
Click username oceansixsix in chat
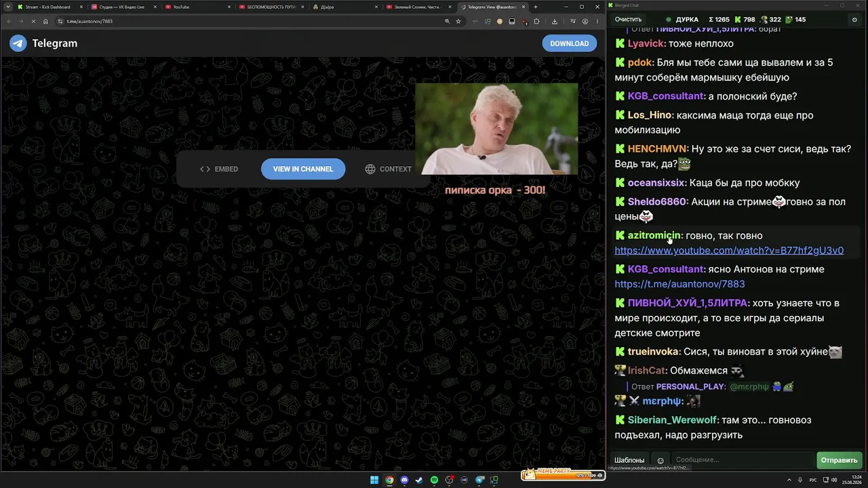click(x=656, y=183)
